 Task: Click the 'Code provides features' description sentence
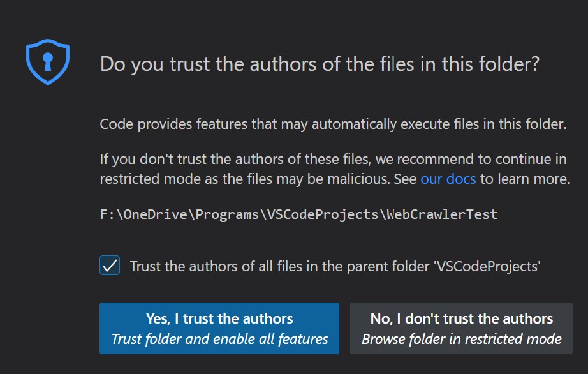(x=333, y=124)
